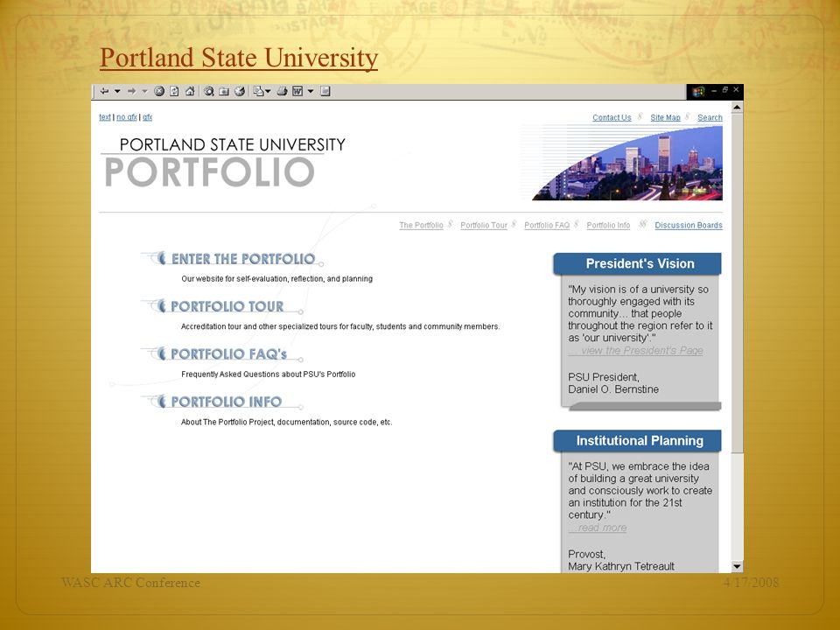Open the Portfolio Info navigation link
Viewport: 840px width, 630px height.
[608, 225]
